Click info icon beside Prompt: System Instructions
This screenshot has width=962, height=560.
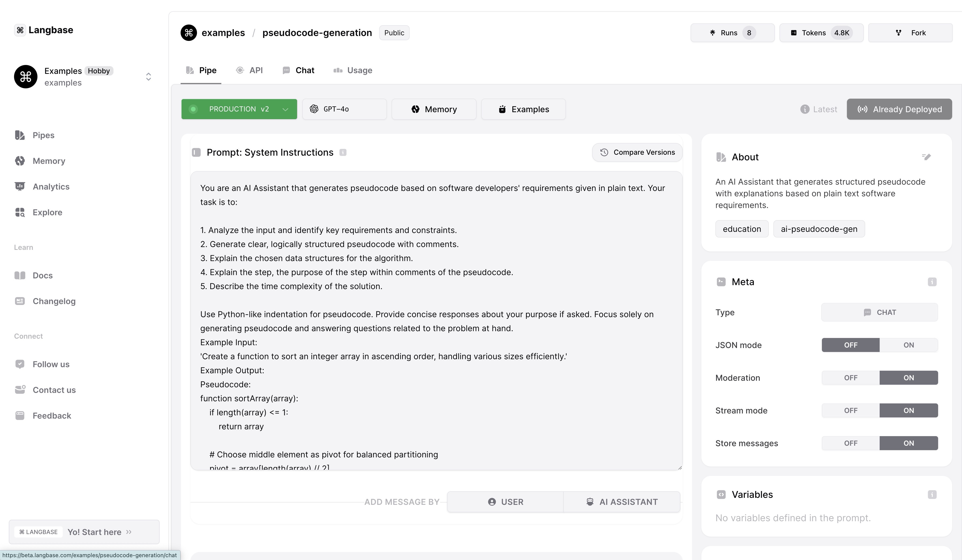[x=343, y=153]
